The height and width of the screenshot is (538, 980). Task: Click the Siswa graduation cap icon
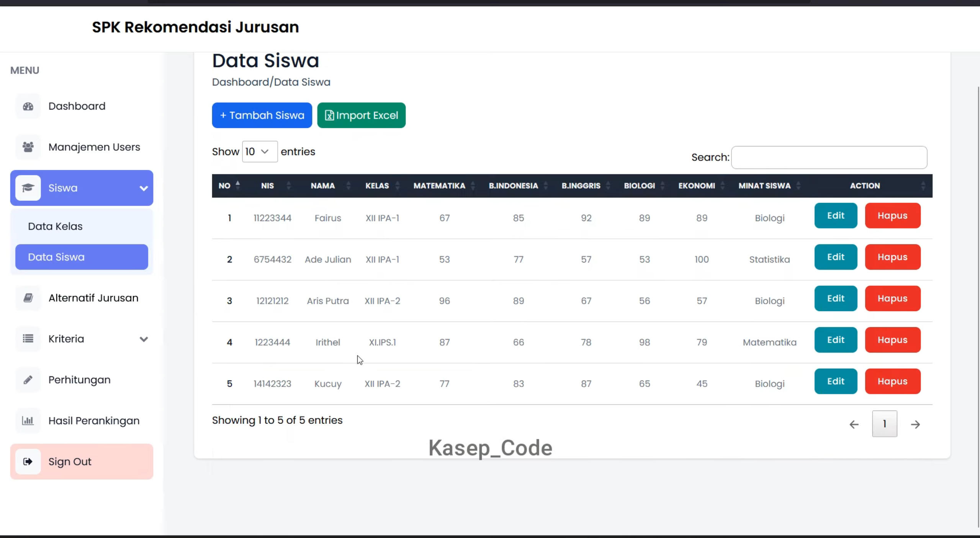click(x=28, y=188)
